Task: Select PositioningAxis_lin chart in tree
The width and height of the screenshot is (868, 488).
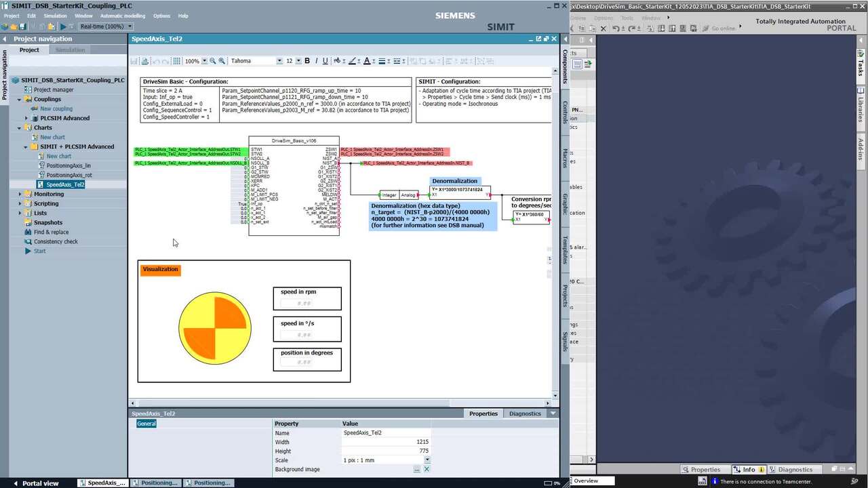Action: click(68, 165)
